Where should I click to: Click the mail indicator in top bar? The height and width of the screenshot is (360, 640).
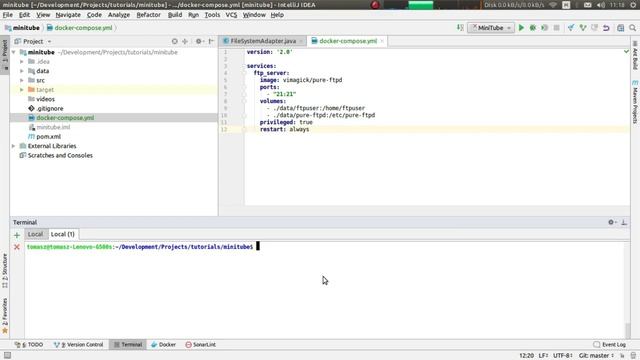[587, 5]
